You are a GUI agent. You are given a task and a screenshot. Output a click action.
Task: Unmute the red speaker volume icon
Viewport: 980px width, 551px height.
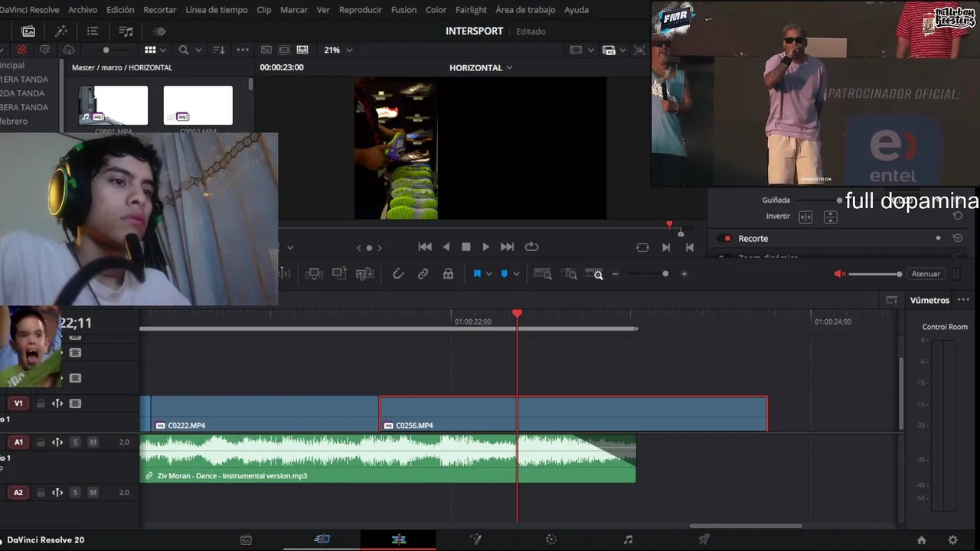point(840,274)
